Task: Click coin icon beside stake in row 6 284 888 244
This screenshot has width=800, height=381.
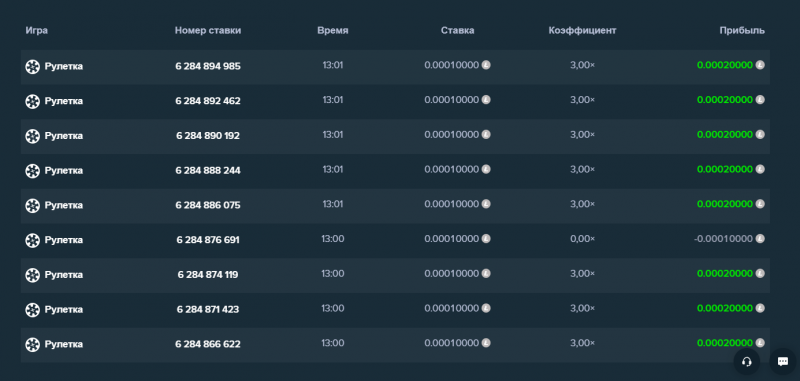Action: coord(486,169)
